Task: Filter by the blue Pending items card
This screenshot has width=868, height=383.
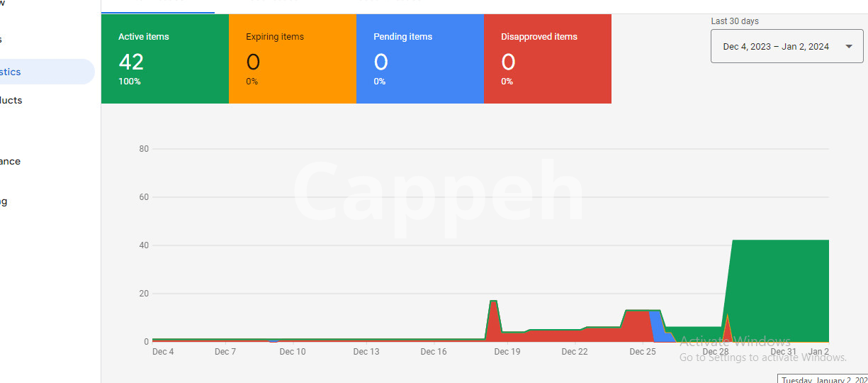Action: pyautogui.click(x=419, y=59)
